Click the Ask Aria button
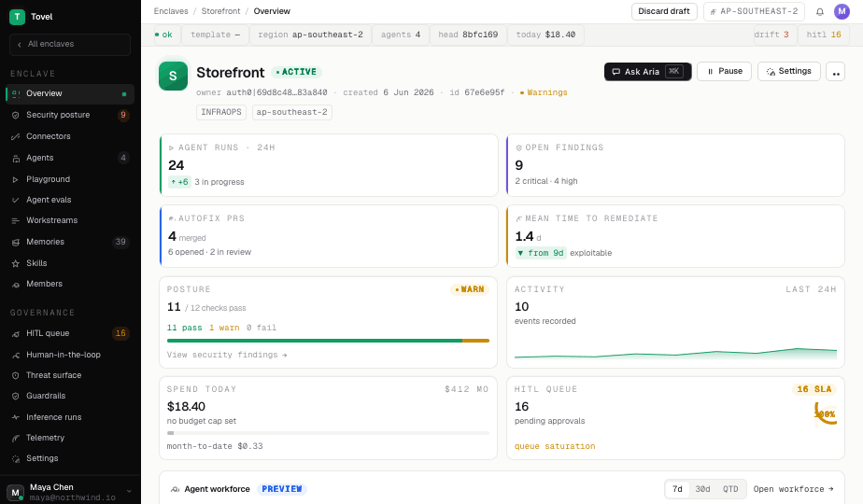Viewport: 863px width, 504px height. [648, 72]
